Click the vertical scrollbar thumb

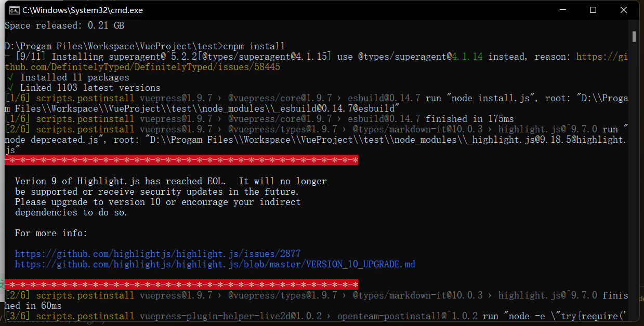coord(634,36)
